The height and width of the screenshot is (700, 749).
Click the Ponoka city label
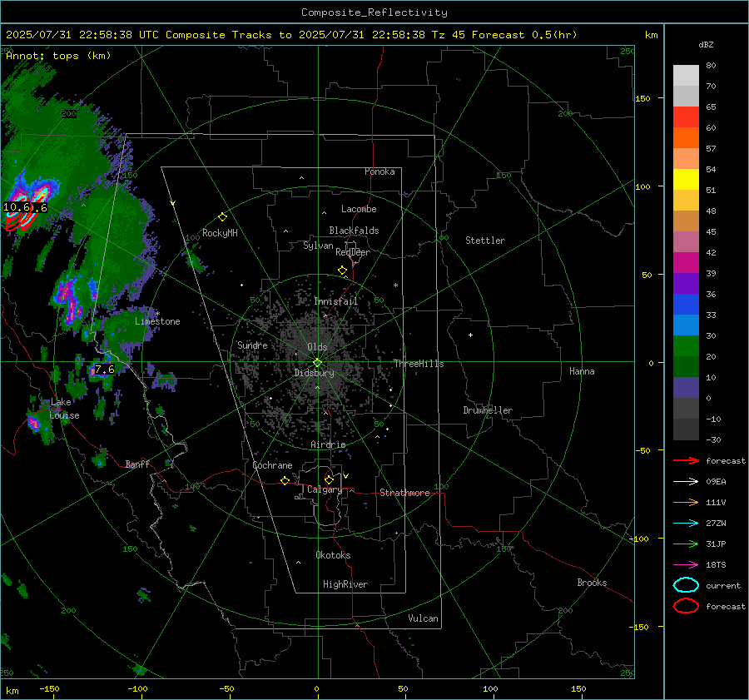[379, 172]
